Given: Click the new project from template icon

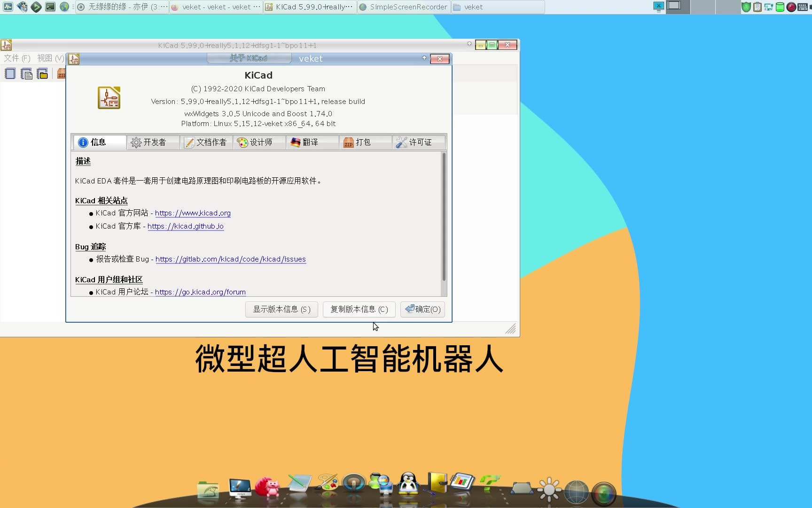Looking at the screenshot, I should coord(26,74).
